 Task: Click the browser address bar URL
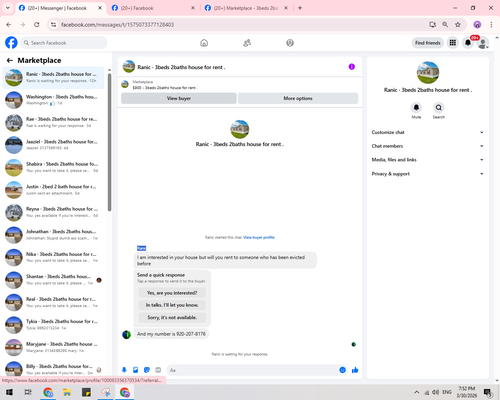117,25
